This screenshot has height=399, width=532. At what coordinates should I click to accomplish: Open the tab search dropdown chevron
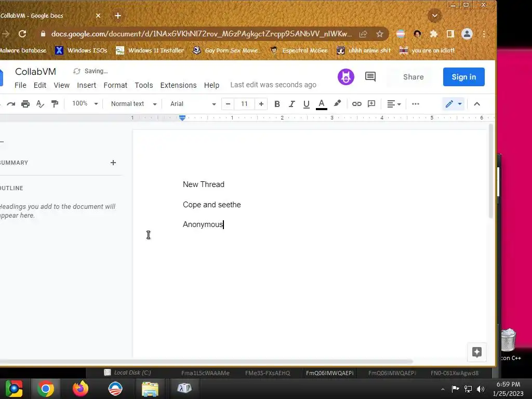click(435, 16)
